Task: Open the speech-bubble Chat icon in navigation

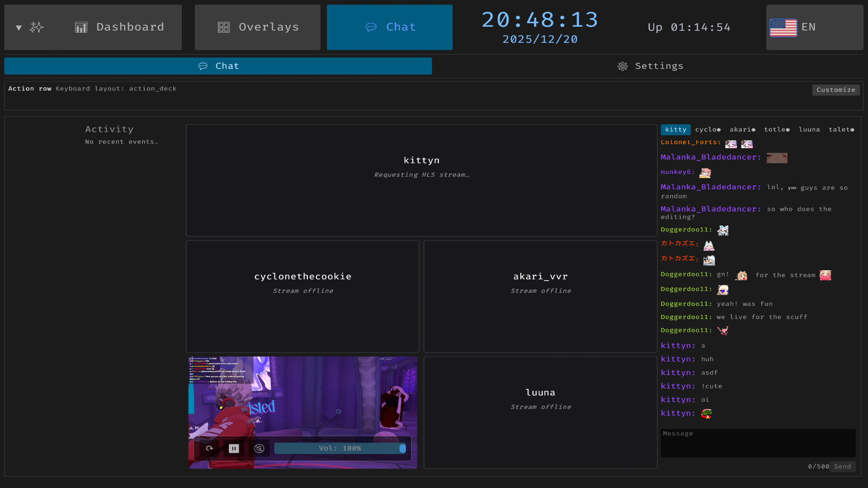Action: point(372,27)
